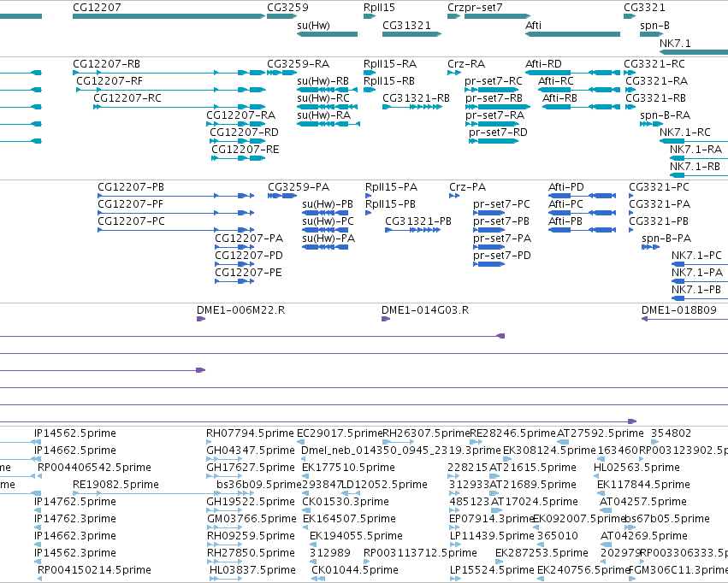Click the LP15524.5prime EST label
728x583 pixels.
(492, 570)
